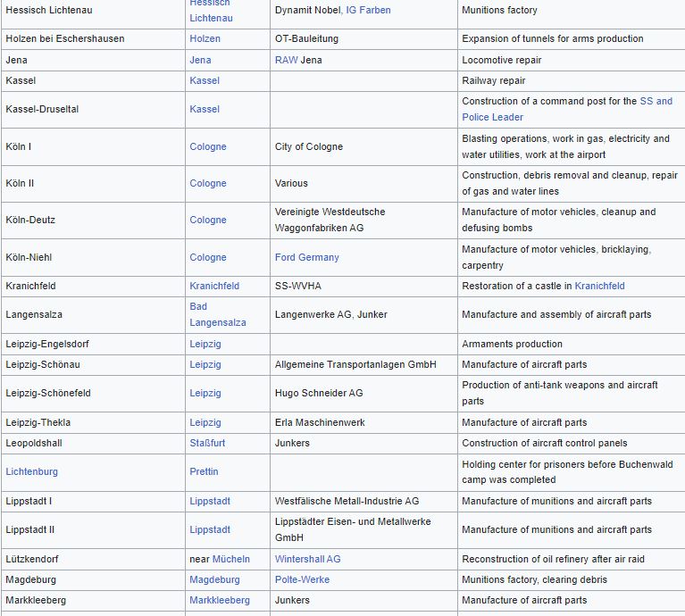Click Kassel link in Kassel-Druseltal row

(204, 109)
